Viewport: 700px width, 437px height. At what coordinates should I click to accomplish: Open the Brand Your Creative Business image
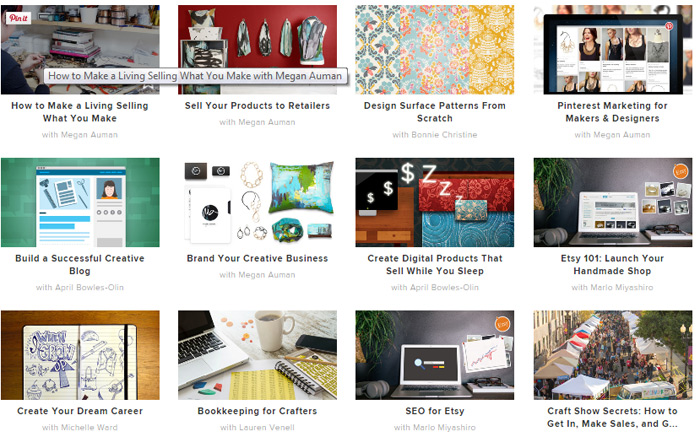[257, 202]
